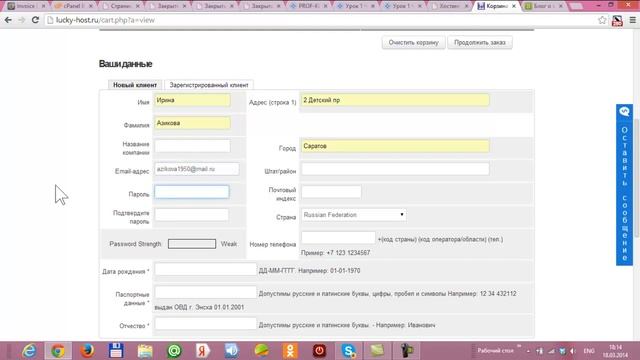Show hidden tray icons arrow
This screenshot has height=360, width=640.
pyautogui.click(x=528, y=351)
